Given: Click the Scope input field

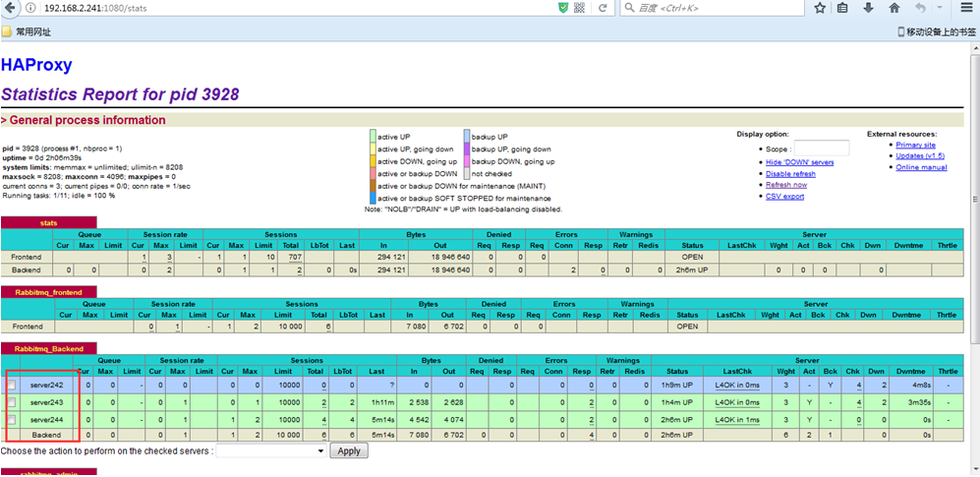Looking at the screenshot, I should click(821, 148).
